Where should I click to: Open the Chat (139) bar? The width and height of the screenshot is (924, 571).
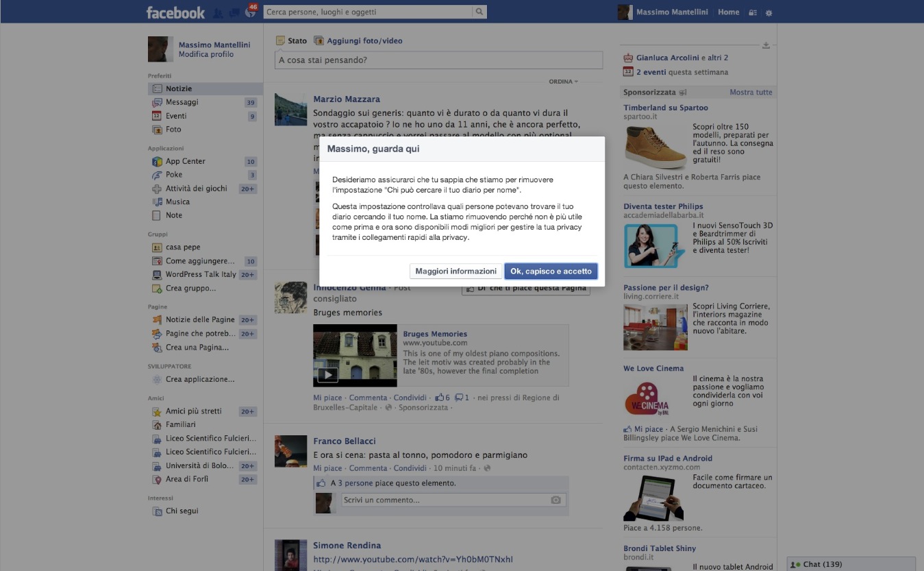tap(850, 564)
